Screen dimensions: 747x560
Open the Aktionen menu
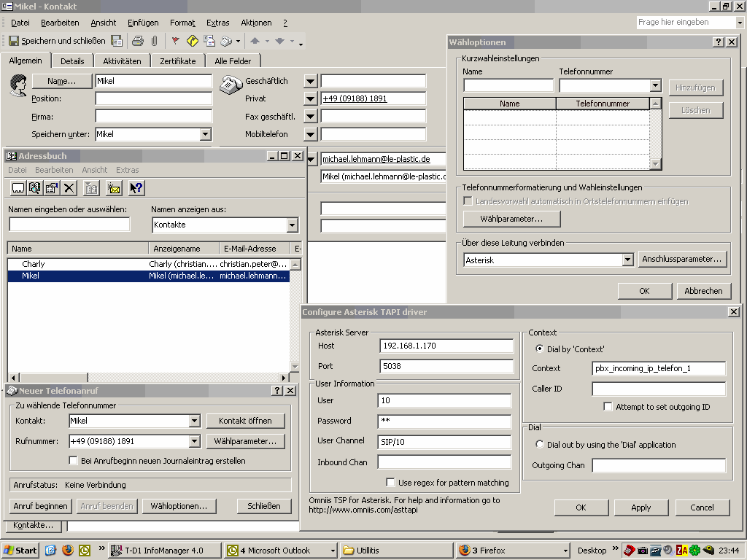[x=256, y=23]
